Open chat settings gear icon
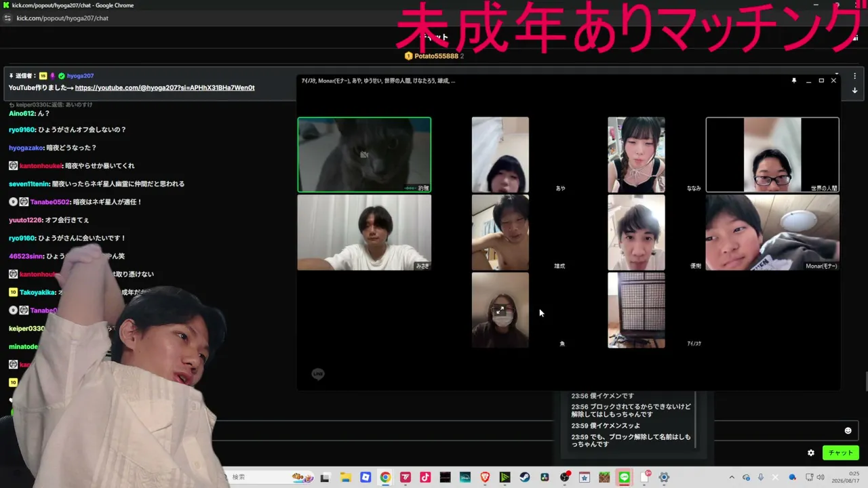This screenshot has height=488, width=868. click(811, 453)
